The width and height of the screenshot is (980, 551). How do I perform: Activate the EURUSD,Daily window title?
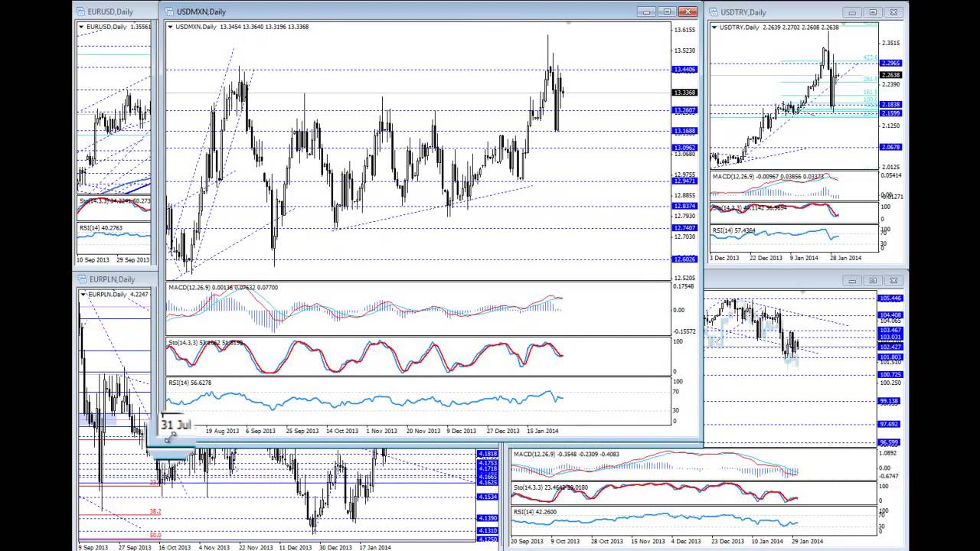tap(111, 11)
